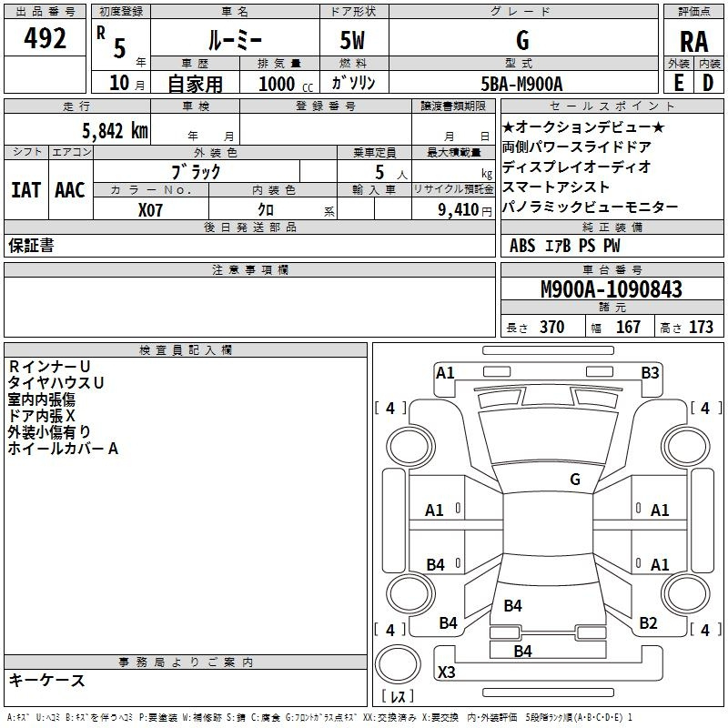Click the spare tire circle above [レス]
Image resolution: width=728 pixels, height=728 pixels.
398,664
